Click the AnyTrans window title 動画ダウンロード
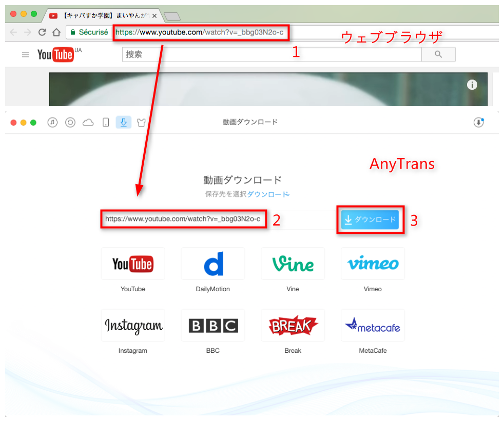504x422 pixels. point(250,122)
